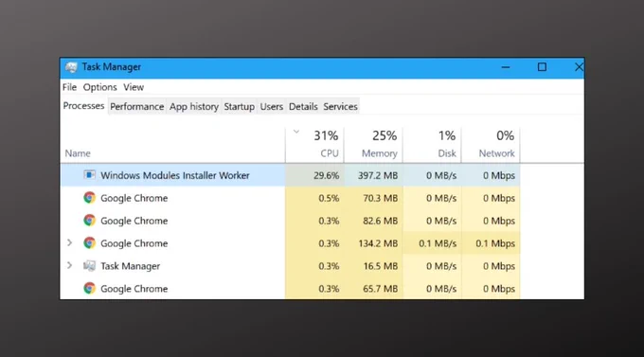Select Google Chrome name in 65.7 MB row
Viewport: 644px width, 357px height.
click(x=134, y=289)
